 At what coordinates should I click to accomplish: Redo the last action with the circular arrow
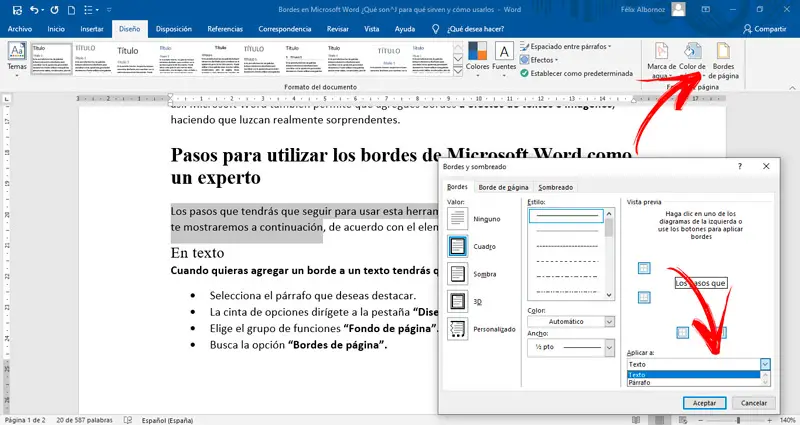pos(54,10)
